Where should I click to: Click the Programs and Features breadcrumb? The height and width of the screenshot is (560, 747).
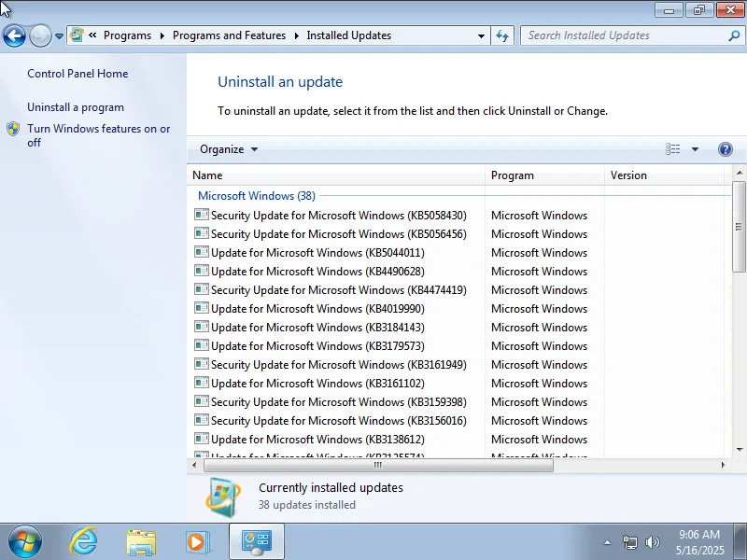point(229,35)
